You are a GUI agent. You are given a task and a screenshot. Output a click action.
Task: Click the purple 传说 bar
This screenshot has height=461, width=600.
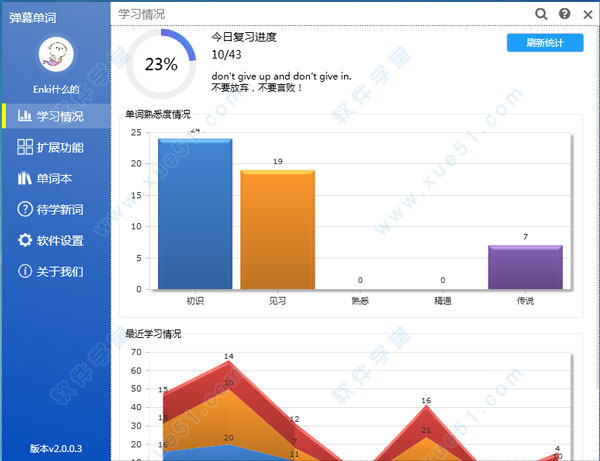pos(525,267)
